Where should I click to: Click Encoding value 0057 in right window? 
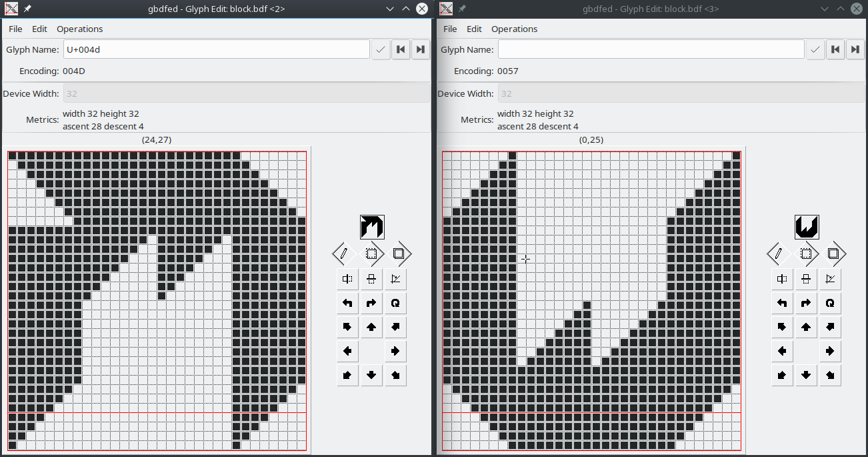[508, 71]
